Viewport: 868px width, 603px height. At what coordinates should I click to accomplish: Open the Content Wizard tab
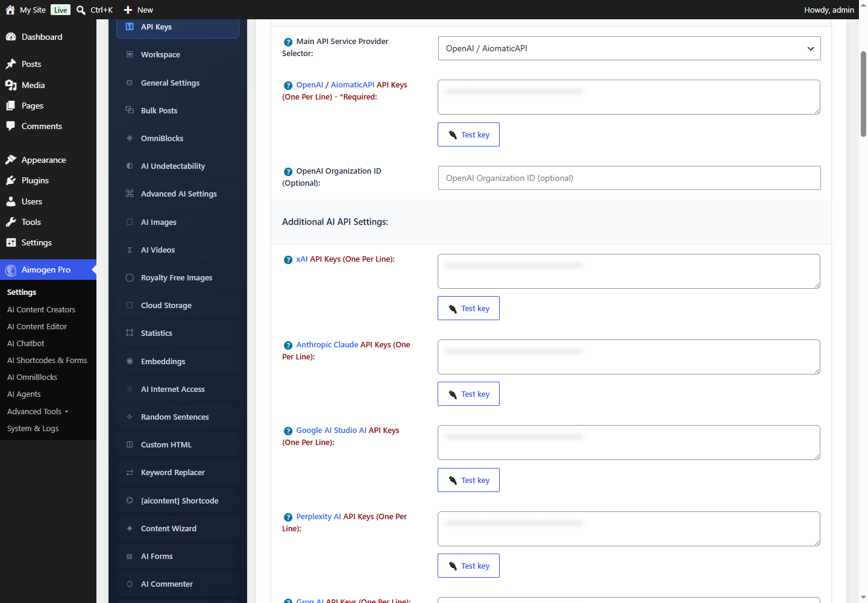pyautogui.click(x=178, y=528)
